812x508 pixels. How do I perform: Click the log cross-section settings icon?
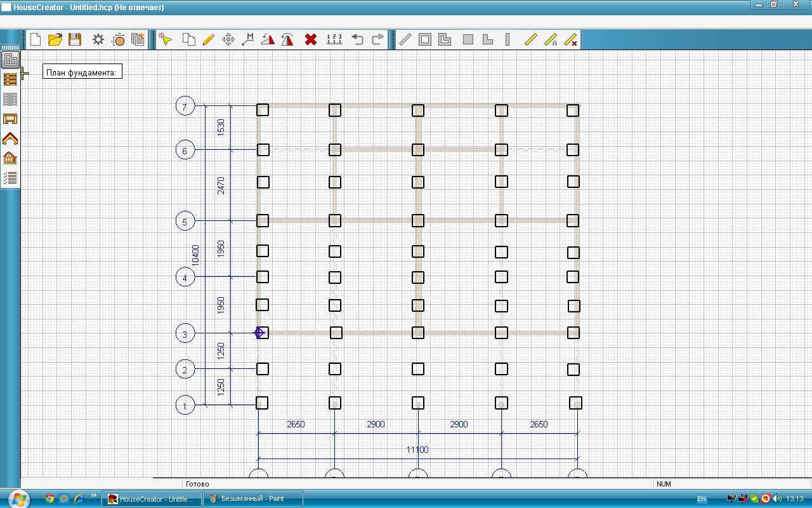119,39
